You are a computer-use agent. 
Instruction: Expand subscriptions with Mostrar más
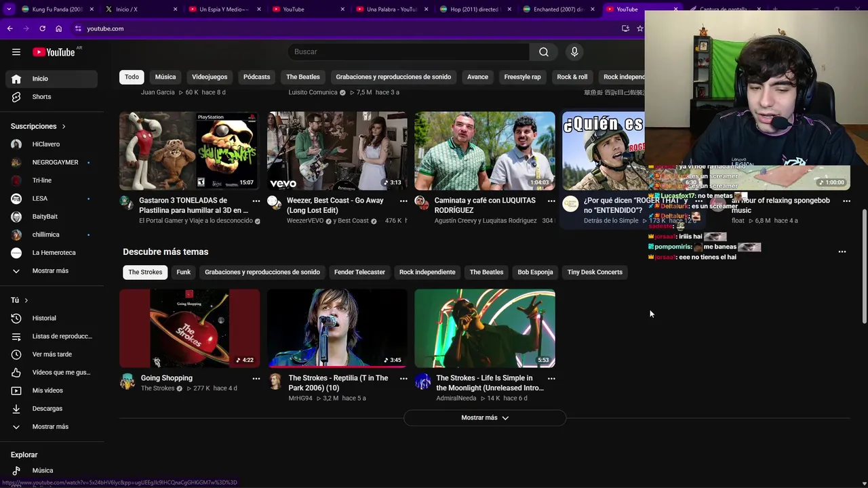click(x=52, y=271)
